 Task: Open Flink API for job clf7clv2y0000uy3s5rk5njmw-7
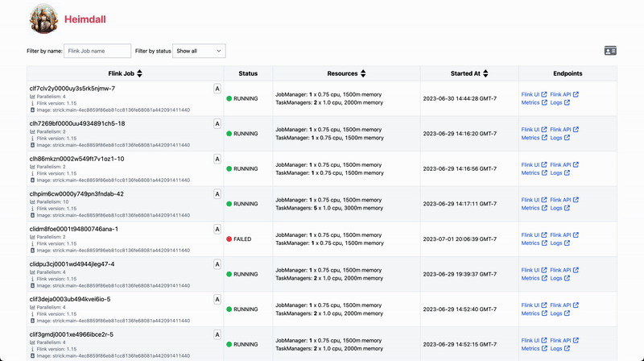click(x=564, y=94)
